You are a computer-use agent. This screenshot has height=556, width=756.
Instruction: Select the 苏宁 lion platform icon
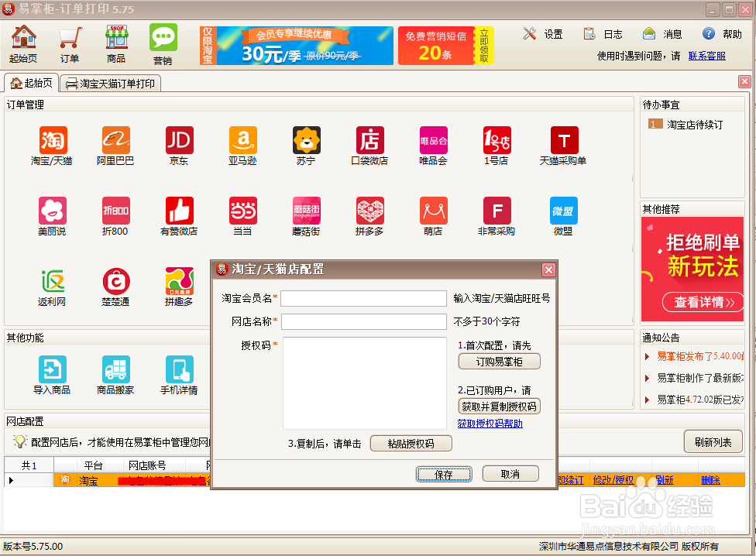coord(307,146)
